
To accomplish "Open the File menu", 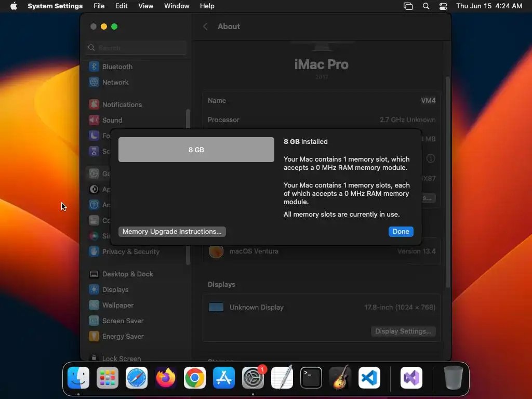I will click(99, 6).
